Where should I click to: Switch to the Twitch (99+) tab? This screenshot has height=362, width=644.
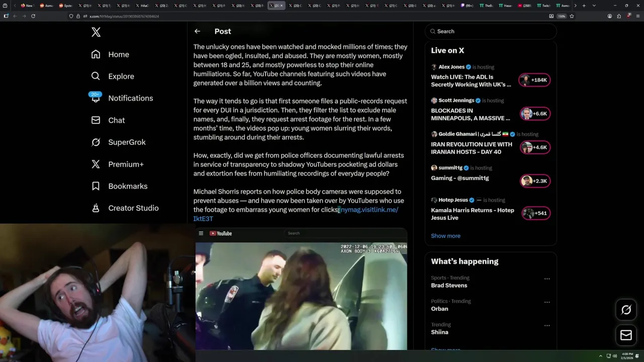coord(468,6)
